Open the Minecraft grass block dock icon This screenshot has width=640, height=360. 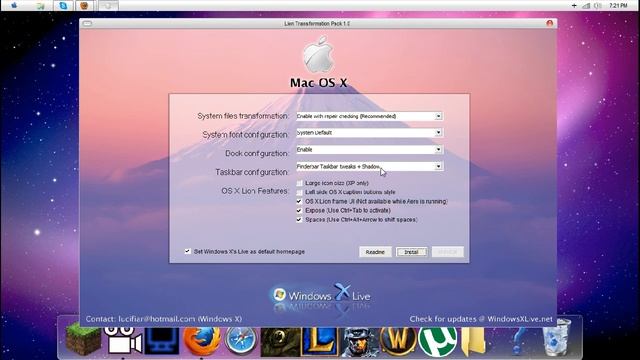click(x=84, y=340)
